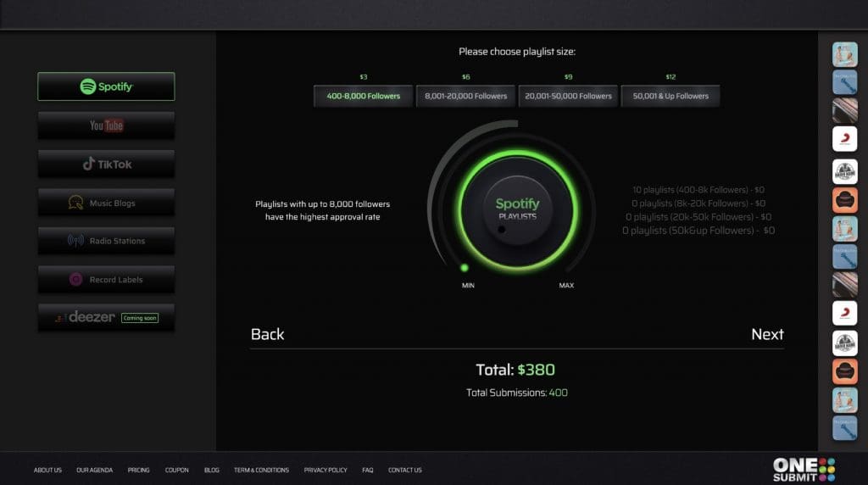Image resolution: width=868 pixels, height=485 pixels.
Task: Click the Deezer coming soon button
Action: [x=106, y=318]
